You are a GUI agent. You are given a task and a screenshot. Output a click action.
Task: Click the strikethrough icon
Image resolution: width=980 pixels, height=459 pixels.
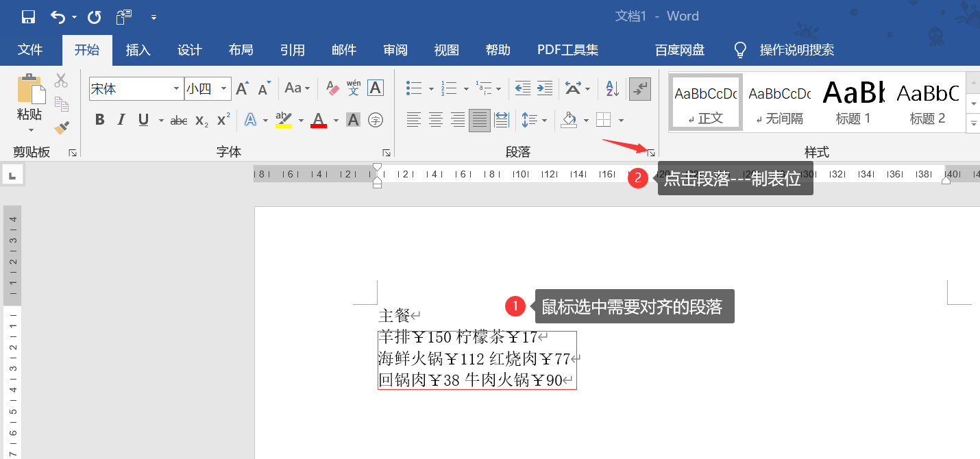[x=177, y=120]
